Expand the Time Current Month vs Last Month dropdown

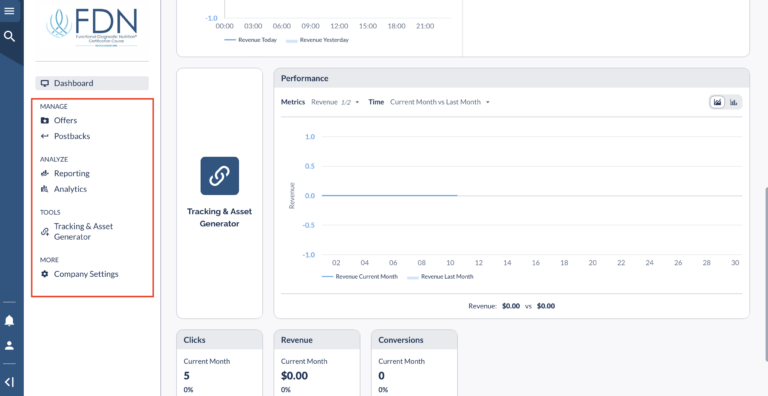pos(439,102)
